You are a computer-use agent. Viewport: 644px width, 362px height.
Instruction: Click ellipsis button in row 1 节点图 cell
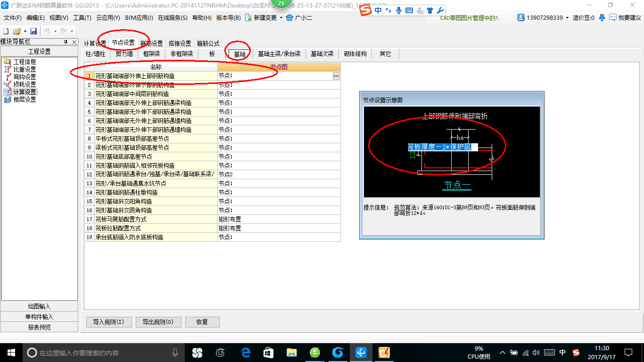click(336, 75)
